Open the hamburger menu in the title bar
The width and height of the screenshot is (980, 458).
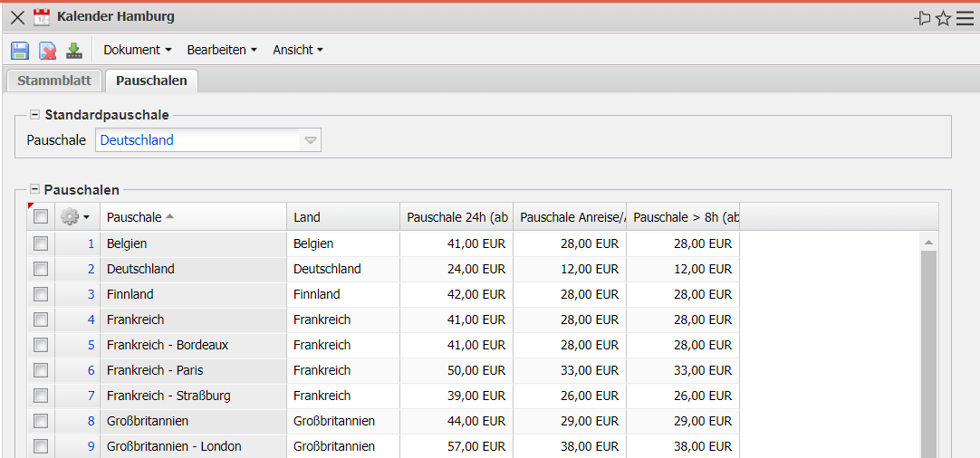click(965, 18)
